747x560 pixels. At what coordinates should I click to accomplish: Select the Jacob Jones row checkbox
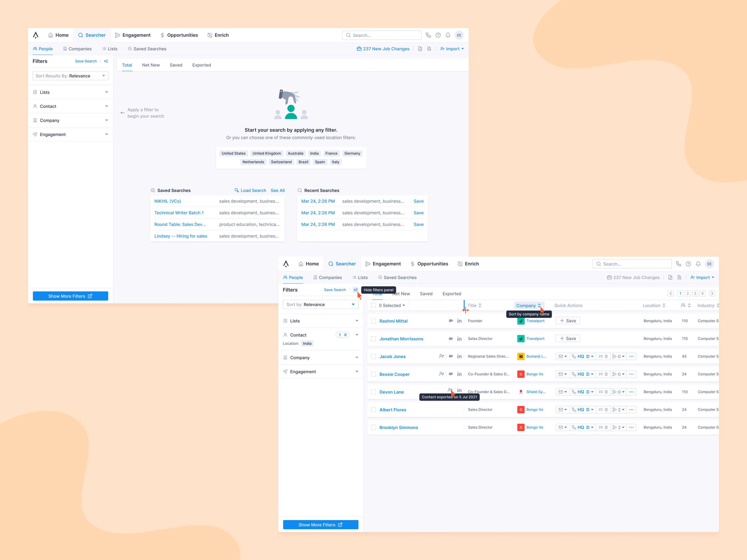click(x=373, y=356)
